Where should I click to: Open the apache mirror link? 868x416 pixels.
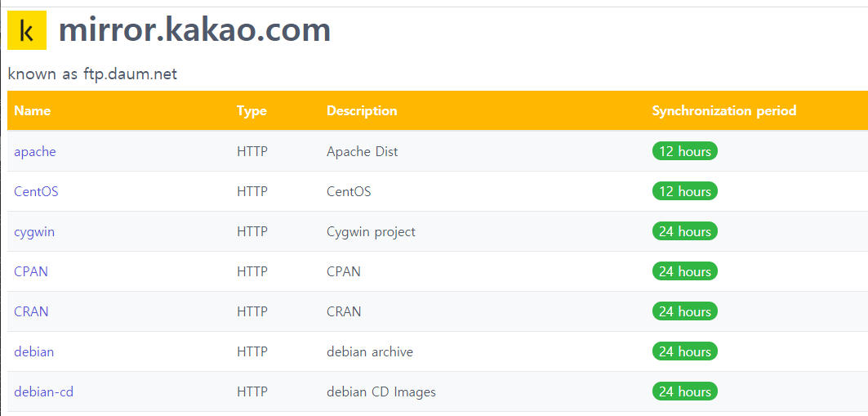[35, 151]
